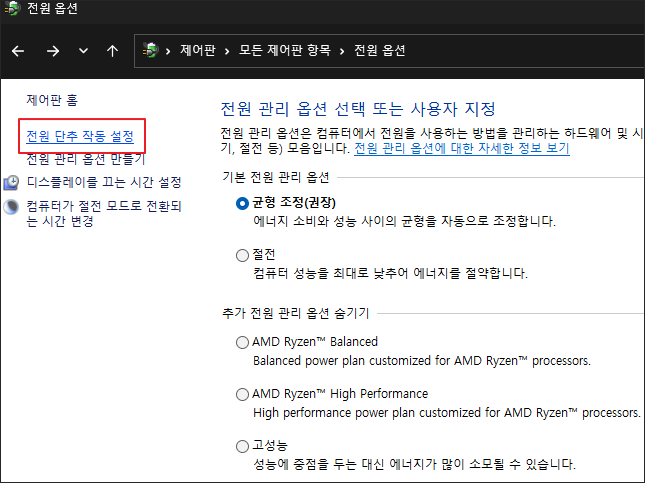Click High performance power plan customized description

coord(447,412)
